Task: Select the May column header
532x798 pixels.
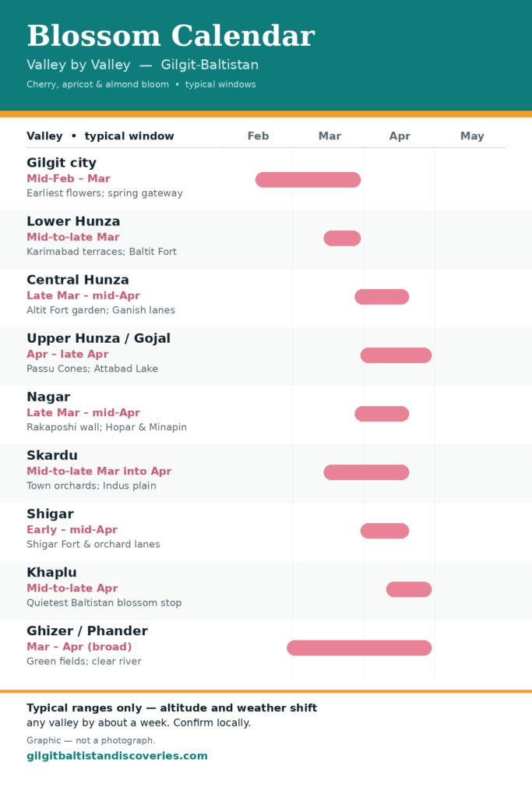Action: coord(472,136)
